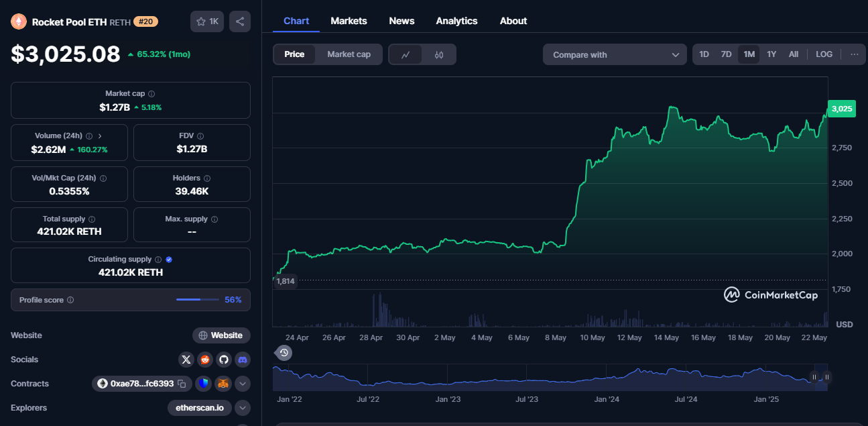
Task: Click the $2.62M volume value
Action: click(x=48, y=149)
